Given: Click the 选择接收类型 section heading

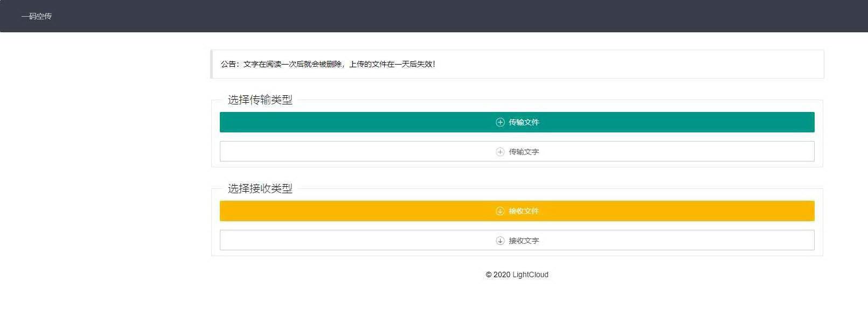Looking at the screenshot, I should tap(260, 188).
